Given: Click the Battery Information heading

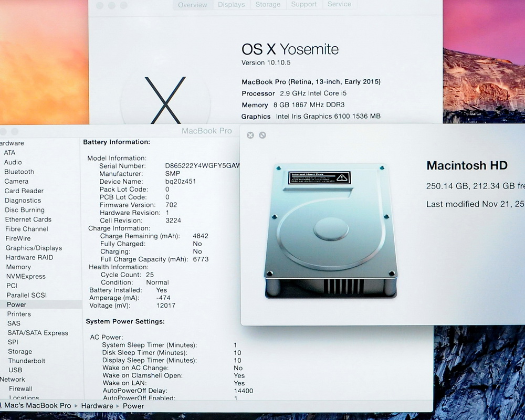Looking at the screenshot, I should 117,142.
